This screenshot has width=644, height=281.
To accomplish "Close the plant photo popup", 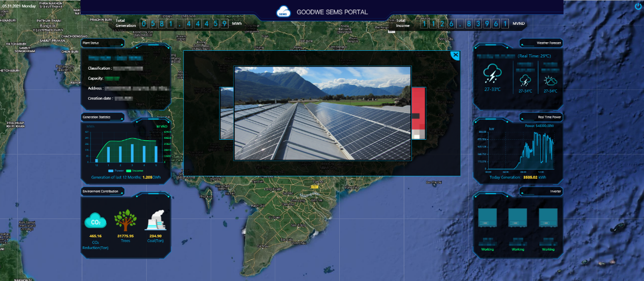I will coord(455,55).
